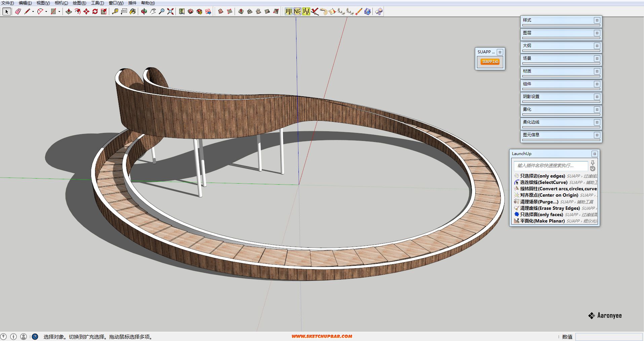Image resolution: width=644 pixels, height=341 pixels.
Task: Select the Zoom magnifier tool
Action: [161, 11]
